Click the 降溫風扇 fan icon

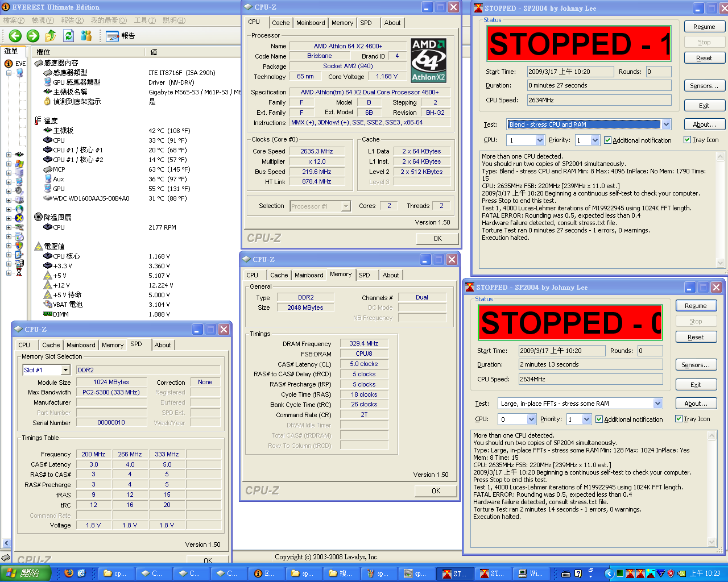coord(38,217)
